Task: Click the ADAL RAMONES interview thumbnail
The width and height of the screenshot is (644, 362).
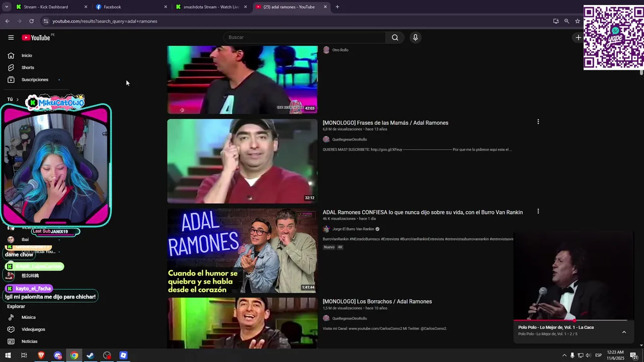Action: tap(243, 250)
